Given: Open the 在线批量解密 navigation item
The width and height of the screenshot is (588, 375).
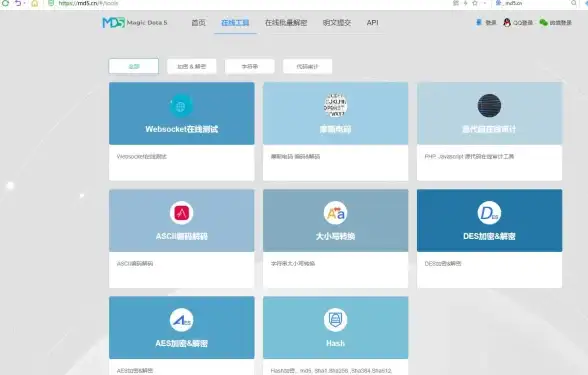Looking at the screenshot, I should coord(286,23).
